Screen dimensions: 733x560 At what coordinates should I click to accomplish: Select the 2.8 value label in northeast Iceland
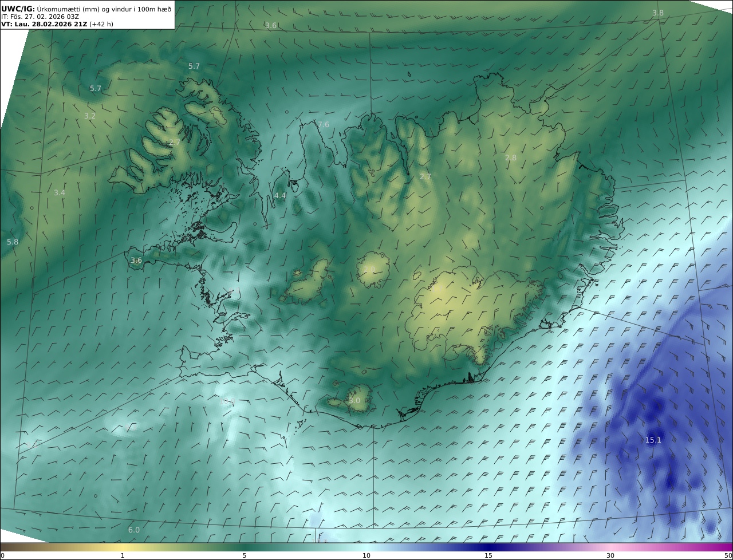[511, 157]
